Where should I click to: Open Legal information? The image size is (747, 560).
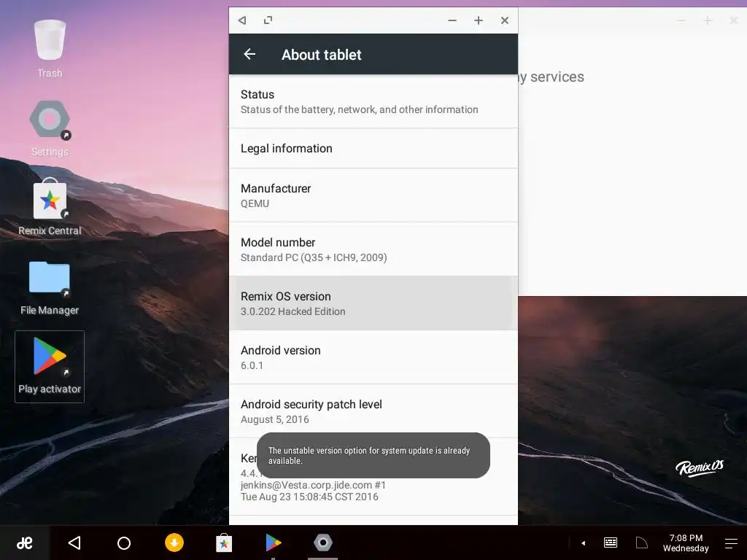coord(373,149)
